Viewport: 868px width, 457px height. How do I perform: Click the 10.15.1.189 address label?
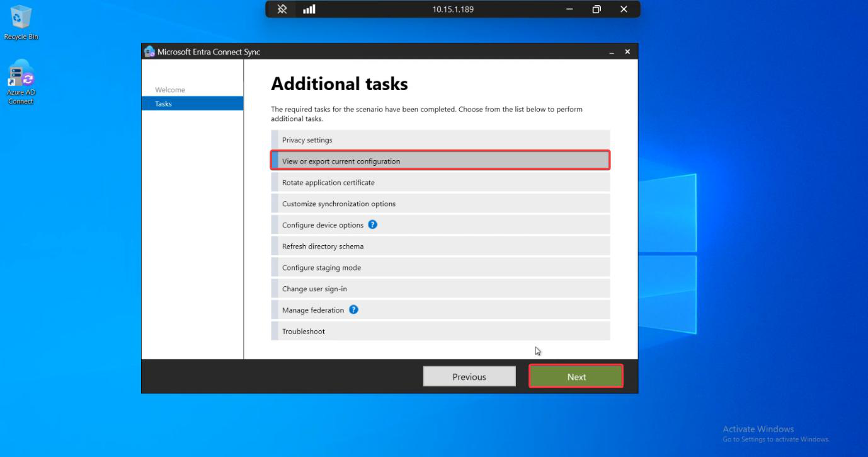[453, 9]
